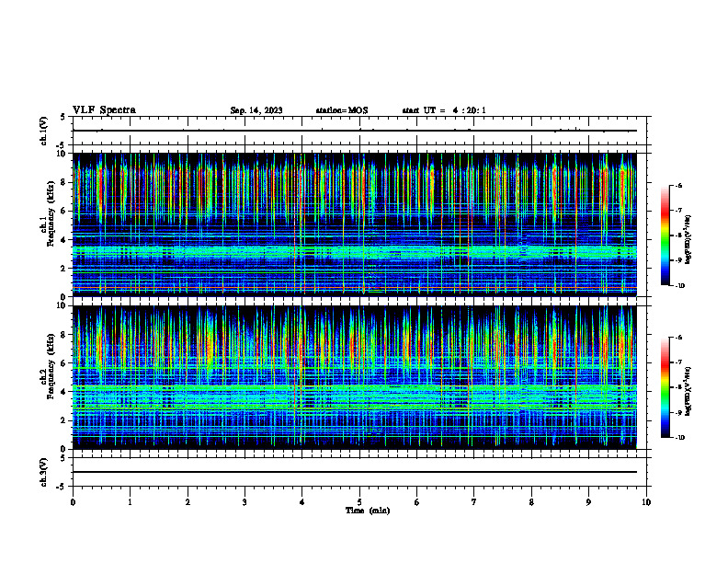
Task: Click the ch.1 spectrogram plot area
Action: 355,224
